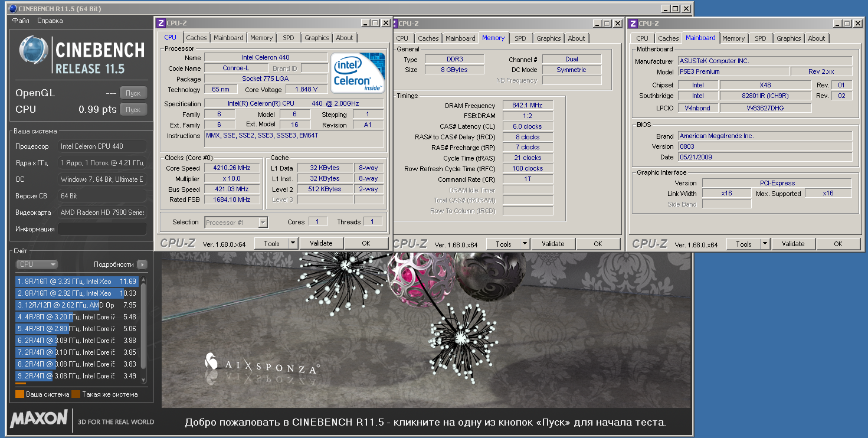Viewport: 868px width, 438px height.
Task: Open Подробности details arrow button
Action: (142, 264)
